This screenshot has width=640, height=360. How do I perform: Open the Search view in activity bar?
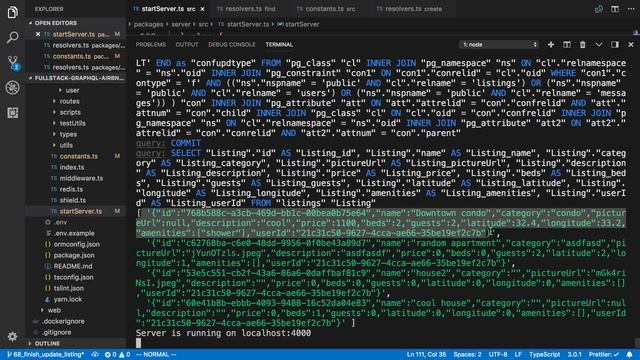pyautogui.click(x=12, y=38)
